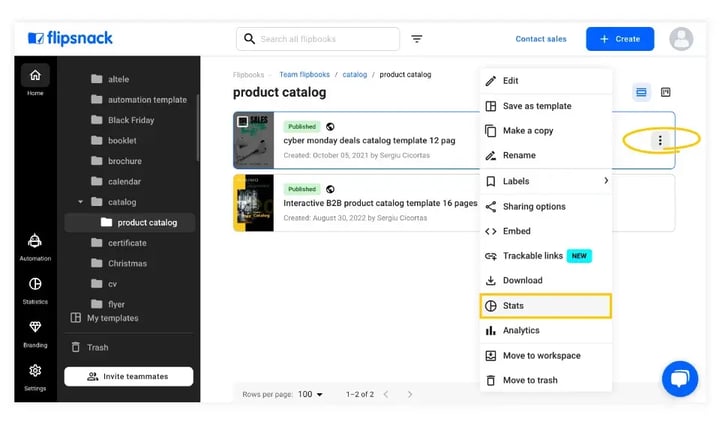Click the Create button
This screenshot has height=424, width=720.
coord(620,39)
